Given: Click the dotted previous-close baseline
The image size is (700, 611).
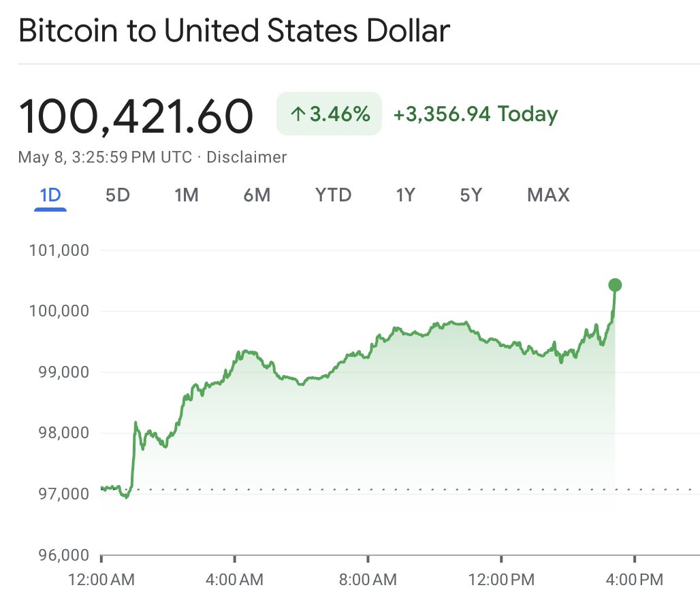Looking at the screenshot, I should (x=375, y=488).
